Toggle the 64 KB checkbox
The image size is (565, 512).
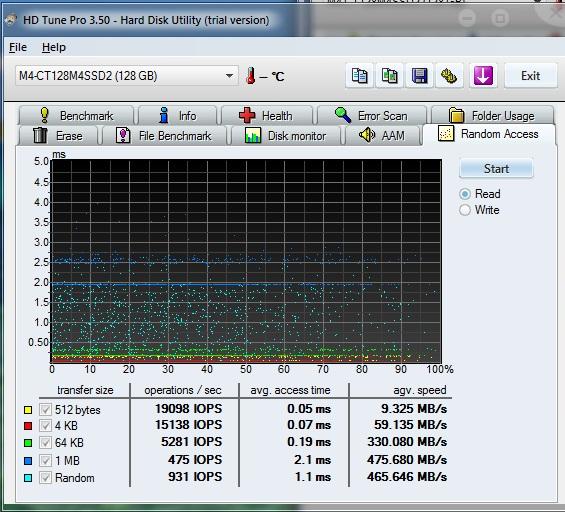pos(45,442)
